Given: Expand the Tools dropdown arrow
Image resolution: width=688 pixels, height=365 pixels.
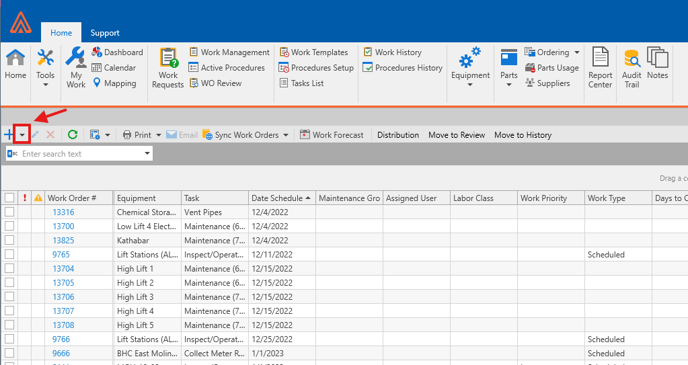Looking at the screenshot, I should 45,85.
